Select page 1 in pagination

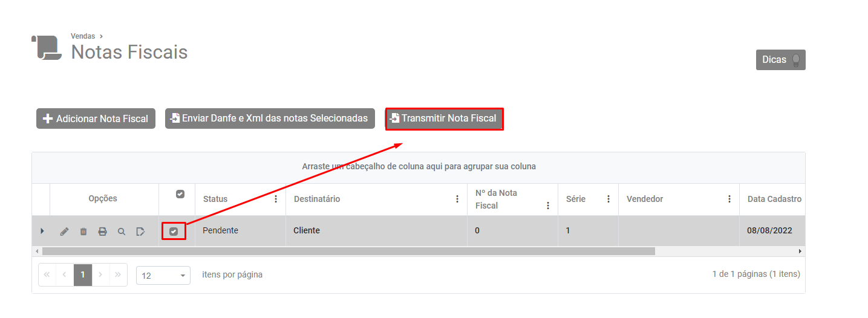tap(83, 274)
